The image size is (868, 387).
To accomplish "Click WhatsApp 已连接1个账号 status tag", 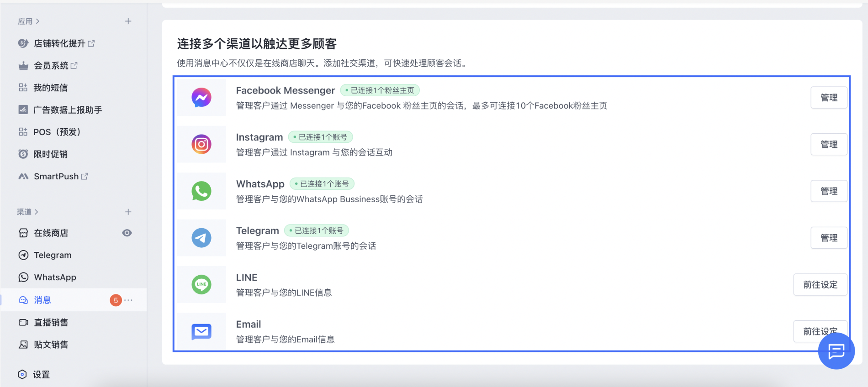I will pyautogui.click(x=322, y=184).
